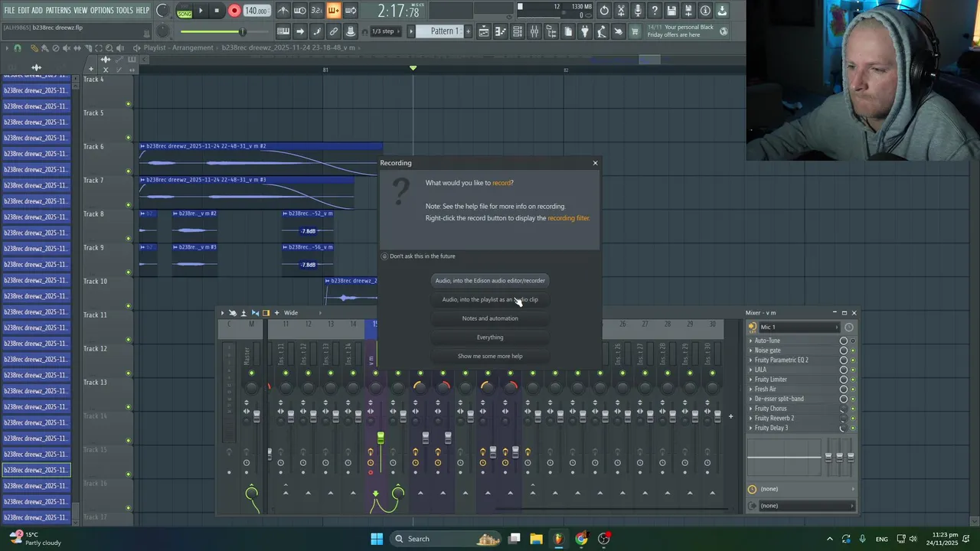
Task: Toggle the Wait for input icon
Action: pos(300,11)
